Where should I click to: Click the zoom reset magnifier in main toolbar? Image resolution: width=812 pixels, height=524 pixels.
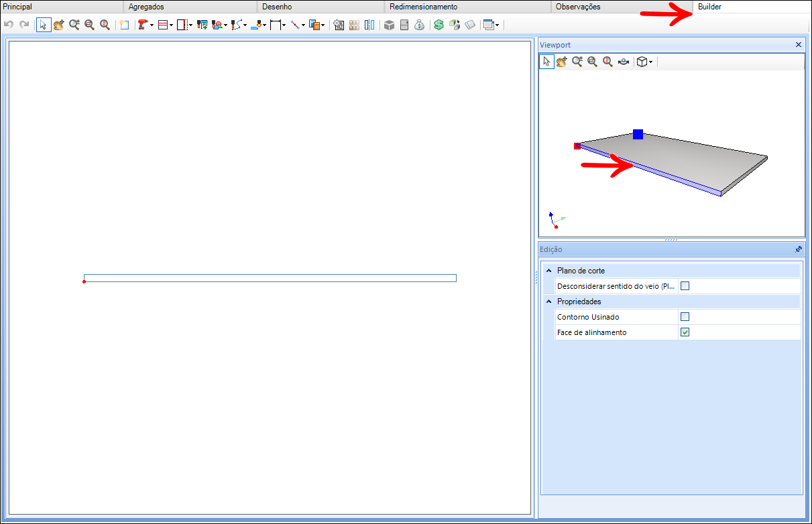[105, 25]
